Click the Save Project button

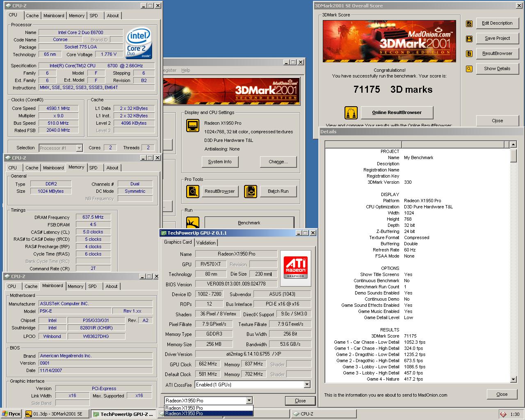pos(497,38)
